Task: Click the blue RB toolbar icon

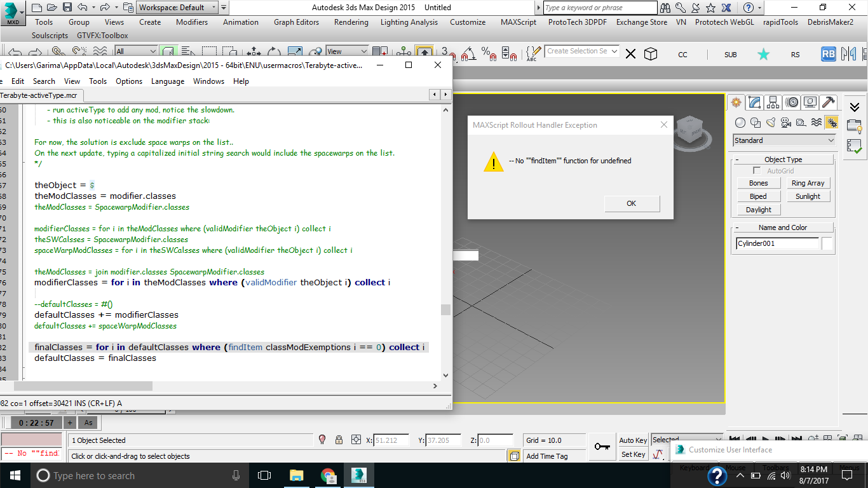Action: [828, 55]
